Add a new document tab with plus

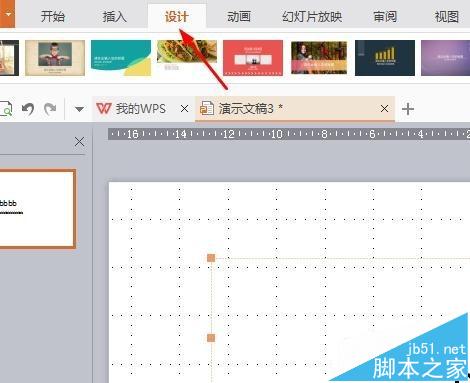click(x=408, y=109)
